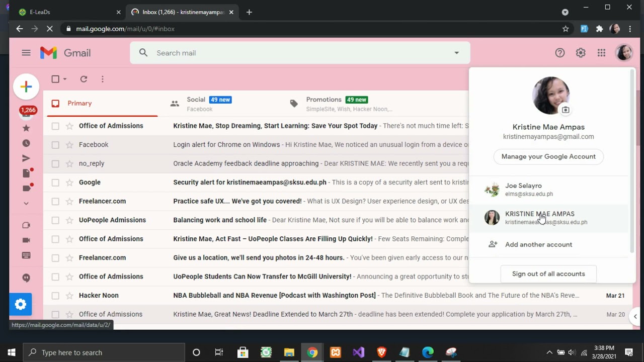Open the Hangouts chat icon
The width and height of the screenshot is (644, 362).
26,278
